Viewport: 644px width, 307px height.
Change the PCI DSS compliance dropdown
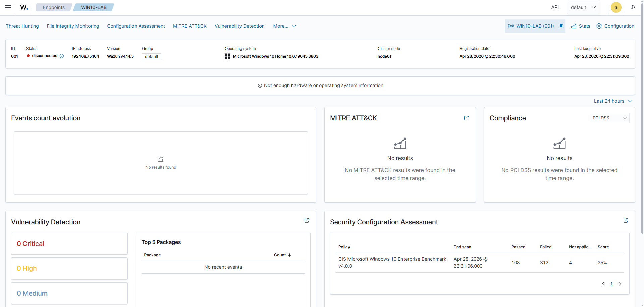(x=609, y=118)
